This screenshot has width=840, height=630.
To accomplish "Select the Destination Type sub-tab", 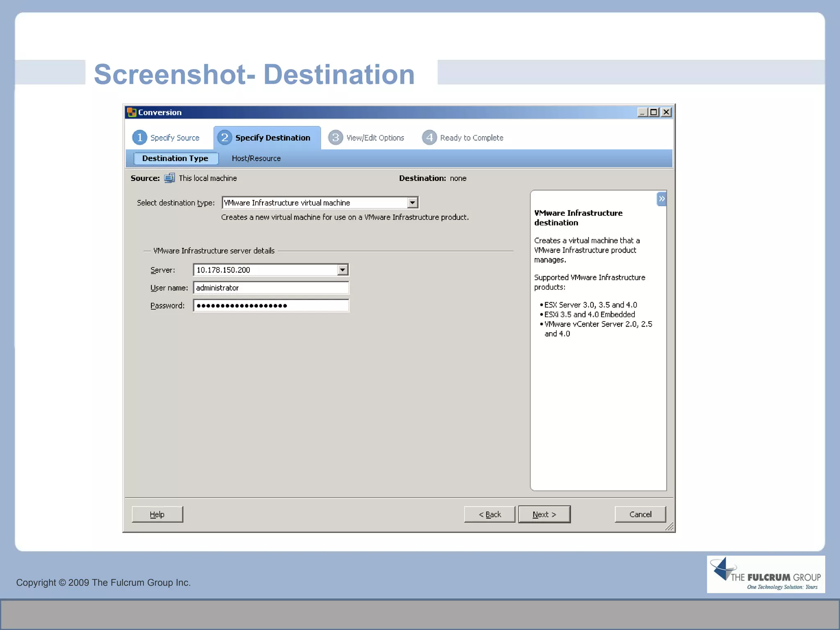I will click(x=176, y=158).
